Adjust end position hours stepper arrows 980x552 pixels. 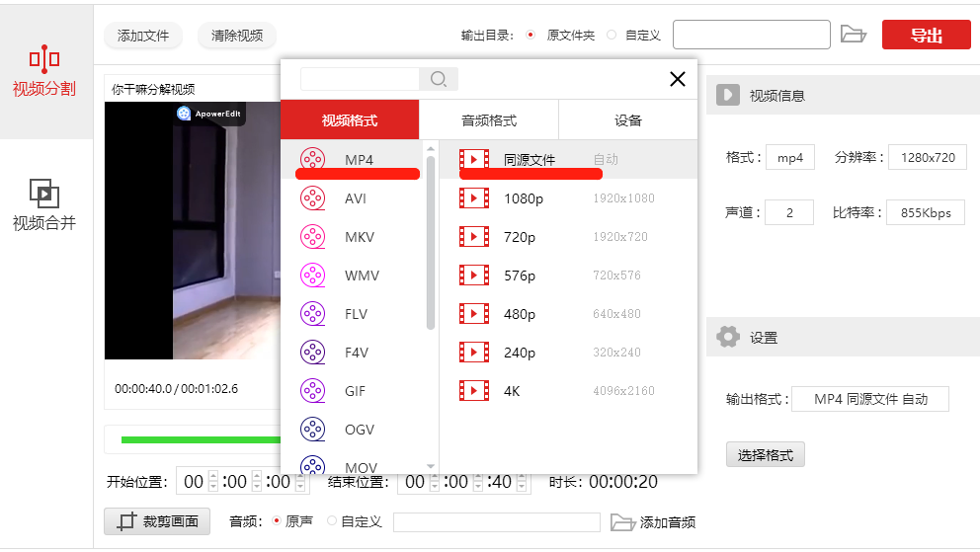pyautogui.click(x=435, y=482)
